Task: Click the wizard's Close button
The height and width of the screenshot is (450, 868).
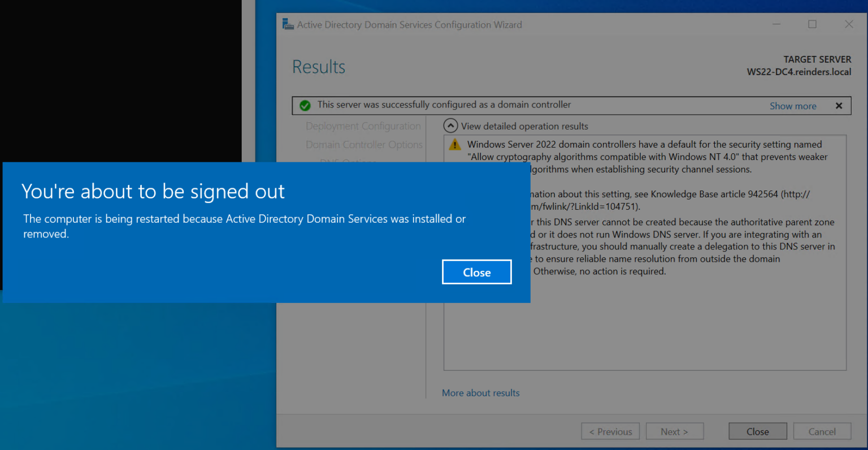Action: pyautogui.click(x=757, y=431)
